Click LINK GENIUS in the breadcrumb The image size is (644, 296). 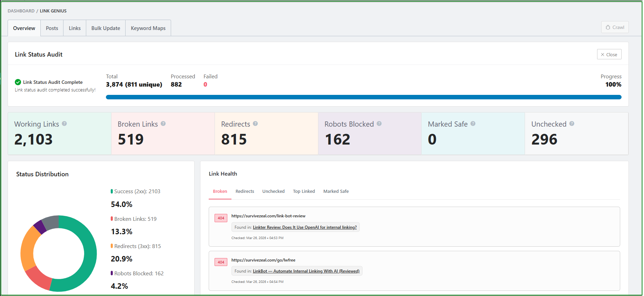(53, 11)
